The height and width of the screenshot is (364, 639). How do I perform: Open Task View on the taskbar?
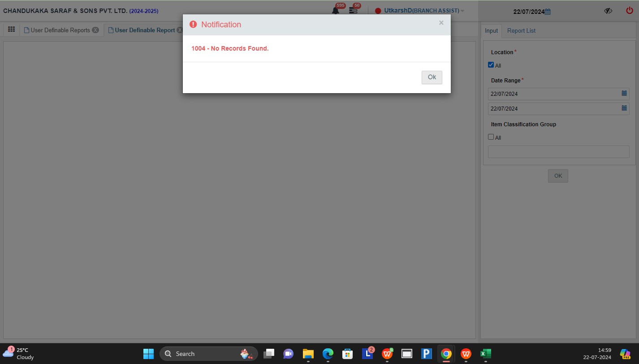[269, 354]
